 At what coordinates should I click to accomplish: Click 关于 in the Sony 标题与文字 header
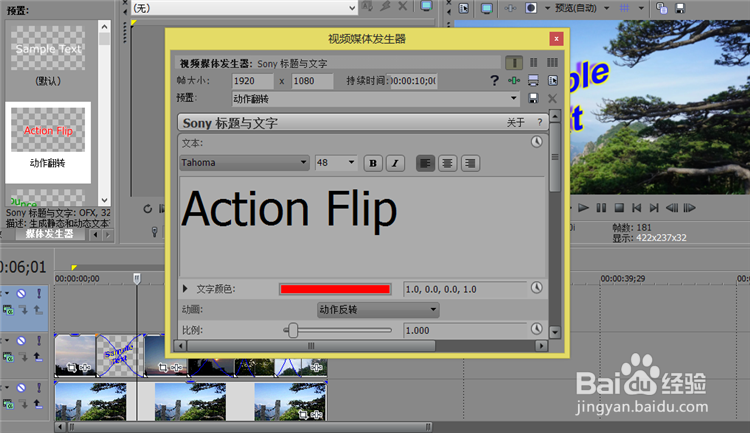point(516,123)
